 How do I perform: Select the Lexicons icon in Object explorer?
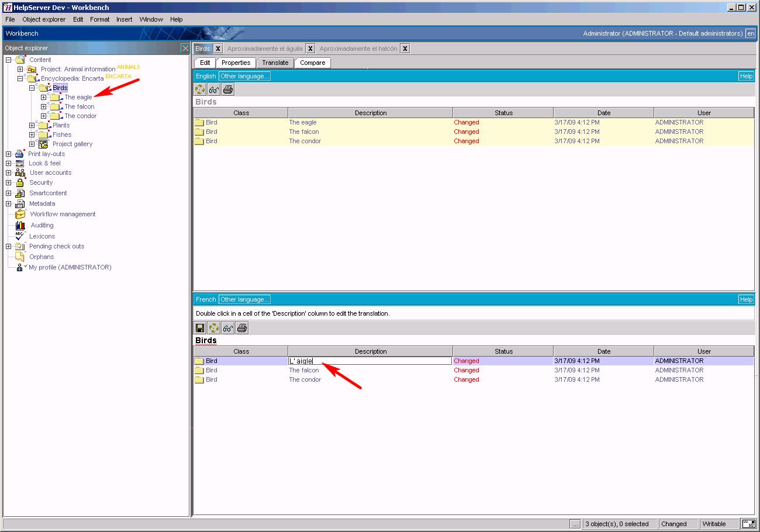coord(19,236)
